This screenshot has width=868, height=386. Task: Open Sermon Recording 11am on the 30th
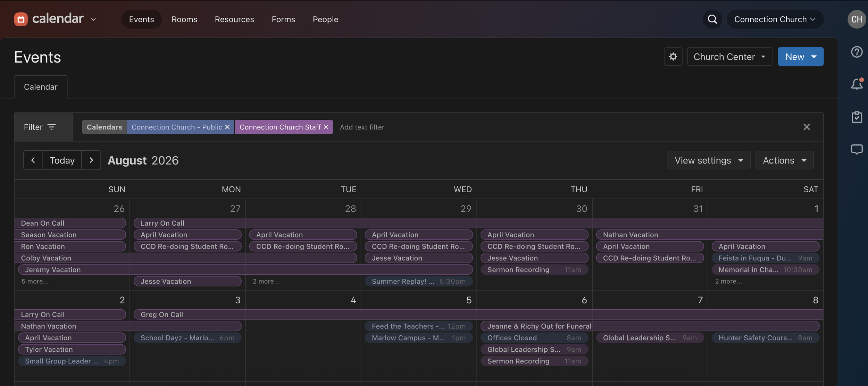[534, 269]
